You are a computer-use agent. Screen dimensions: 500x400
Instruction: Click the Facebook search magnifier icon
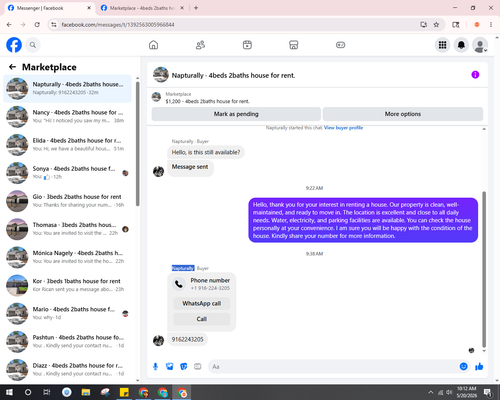pos(33,45)
